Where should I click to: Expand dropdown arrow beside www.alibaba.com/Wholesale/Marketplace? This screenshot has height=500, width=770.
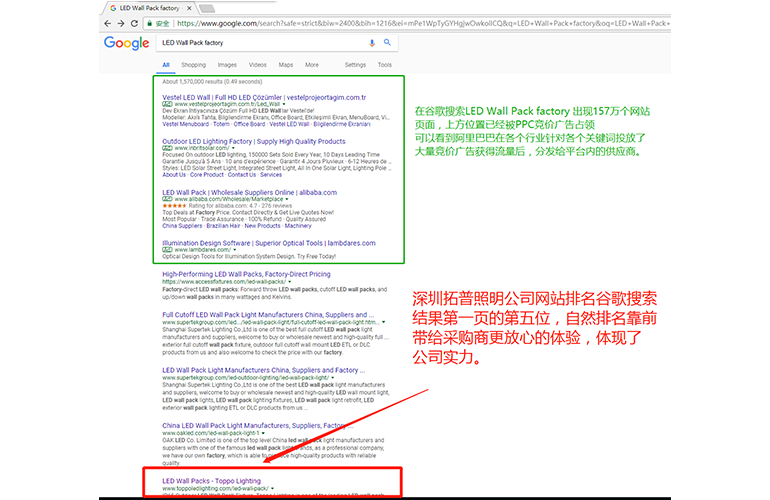(x=287, y=199)
